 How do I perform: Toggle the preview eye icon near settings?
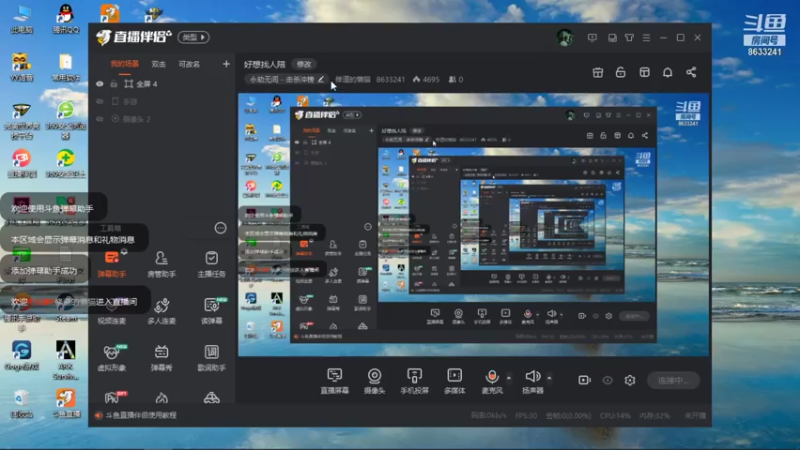[x=607, y=380]
